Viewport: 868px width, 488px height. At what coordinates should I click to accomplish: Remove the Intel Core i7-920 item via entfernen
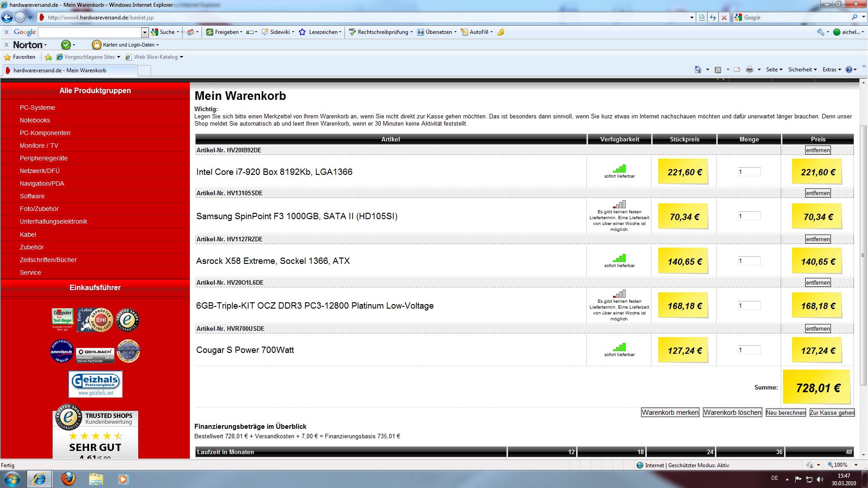pyautogui.click(x=818, y=150)
